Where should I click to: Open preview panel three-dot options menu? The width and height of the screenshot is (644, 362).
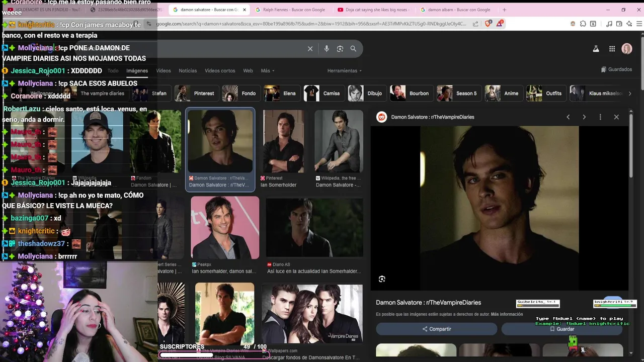(600, 117)
